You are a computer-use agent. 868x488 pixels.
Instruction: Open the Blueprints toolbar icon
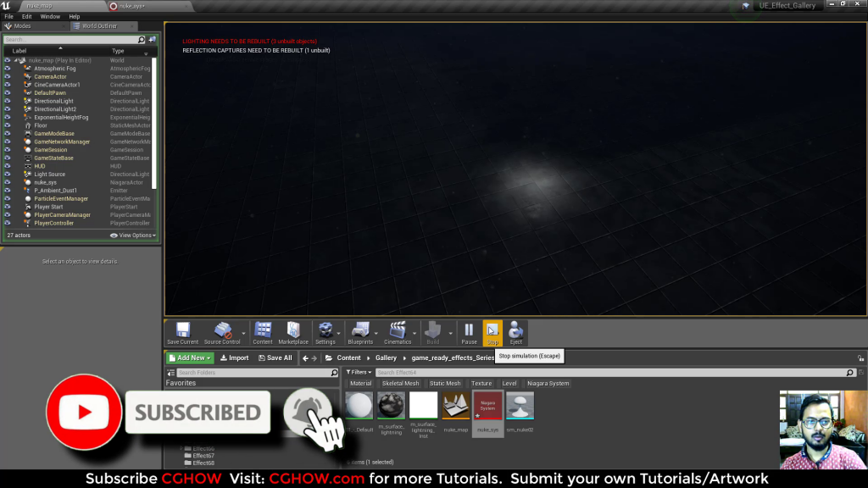pyautogui.click(x=359, y=332)
